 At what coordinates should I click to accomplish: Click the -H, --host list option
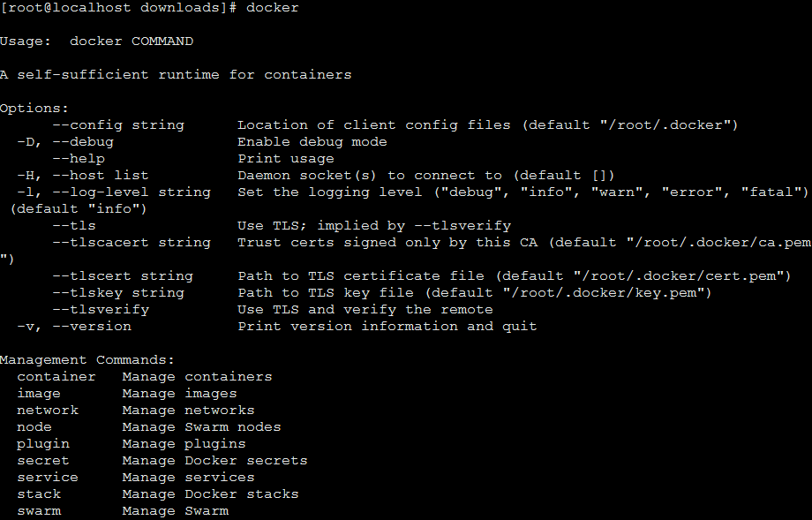(x=83, y=176)
